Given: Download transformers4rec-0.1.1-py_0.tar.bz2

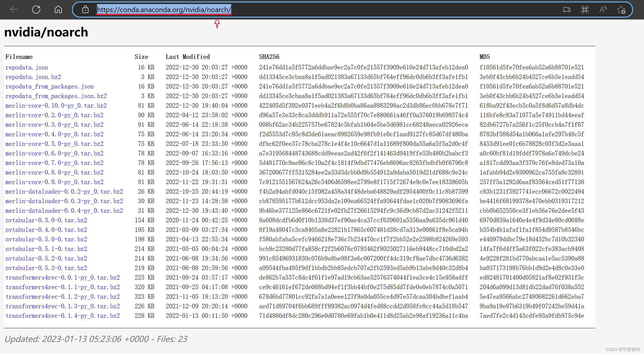Looking at the screenshot, I should click(x=63, y=287).
